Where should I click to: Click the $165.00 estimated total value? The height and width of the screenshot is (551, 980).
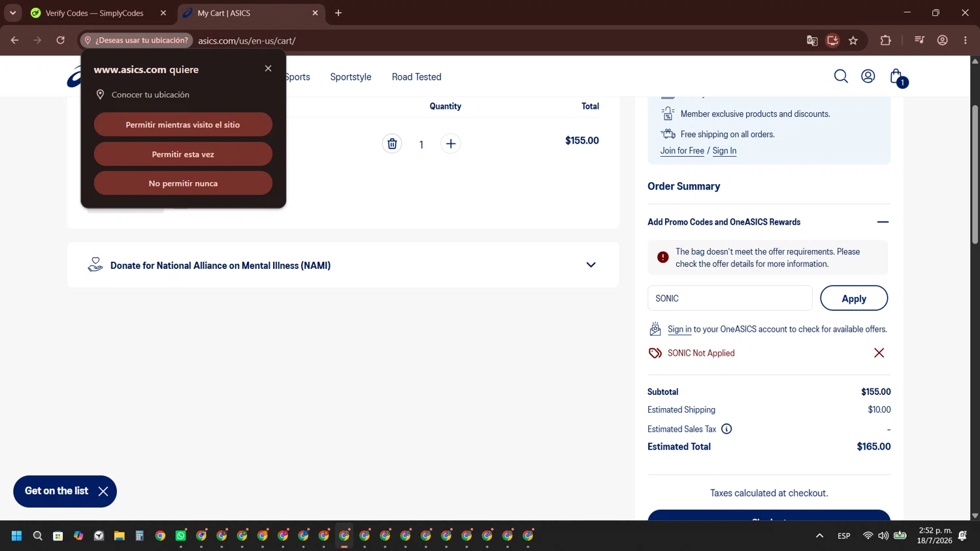point(874,447)
